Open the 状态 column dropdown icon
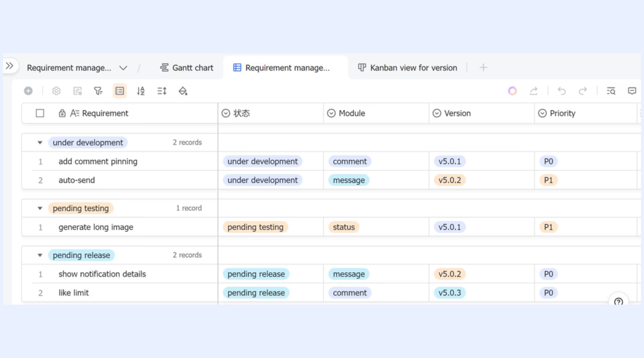The width and height of the screenshot is (644, 358). point(226,113)
